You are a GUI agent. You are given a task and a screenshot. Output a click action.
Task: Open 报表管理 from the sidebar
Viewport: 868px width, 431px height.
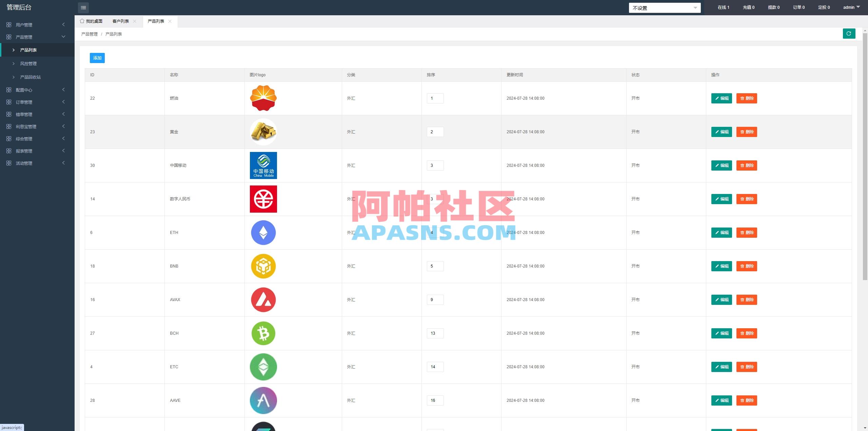coord(24,151)
